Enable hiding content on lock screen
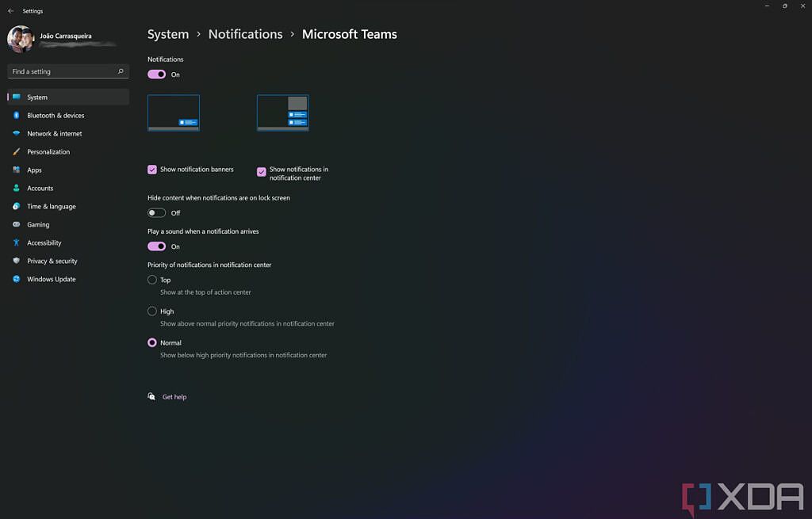The width and height of the screenshot is (812, 519). (155, 212)
